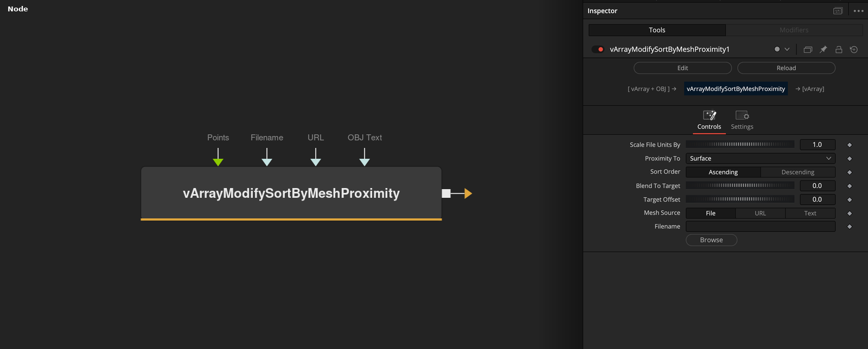Set Mesh Source to URL
The height and width of the screenshot is (349, 868).
coord(760,213)
